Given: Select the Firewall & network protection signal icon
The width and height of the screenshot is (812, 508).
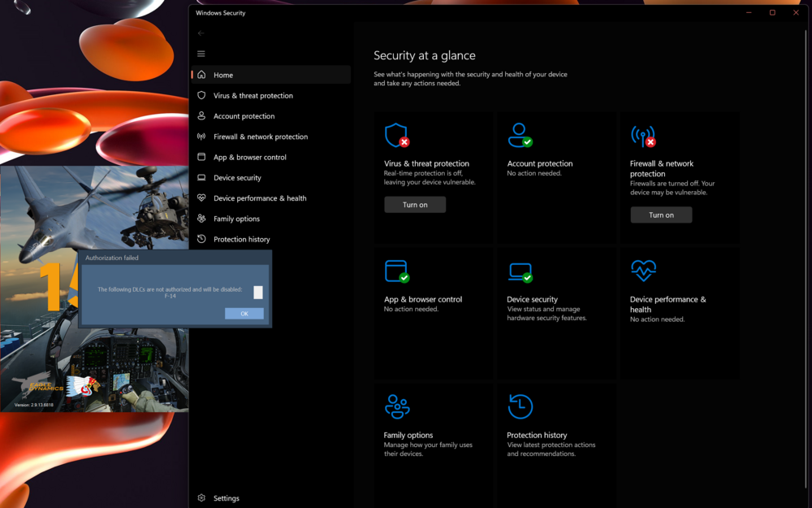Looking at the screenshot, I should click(x=201, y=136).
